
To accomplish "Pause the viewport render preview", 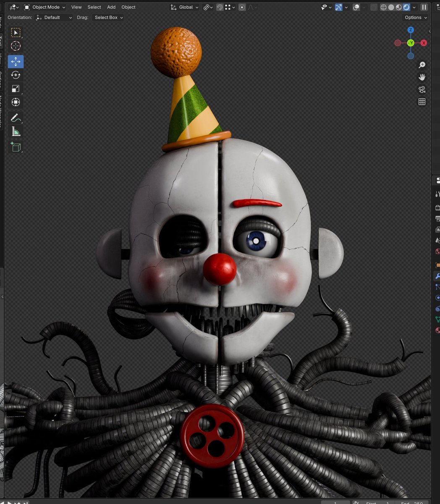I will point(424,7).
